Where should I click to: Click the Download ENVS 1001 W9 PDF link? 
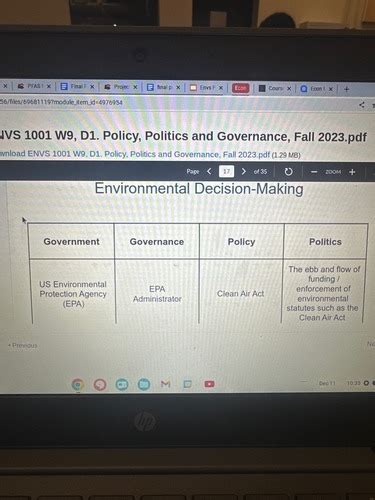point(135,154)
